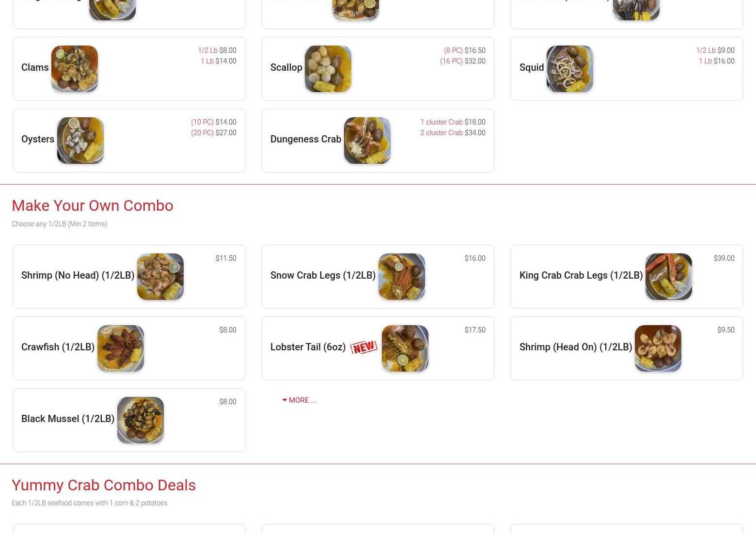The image size is (756, 533).
Task: Expand the MORE ... combo items
Action: (299, 400)
